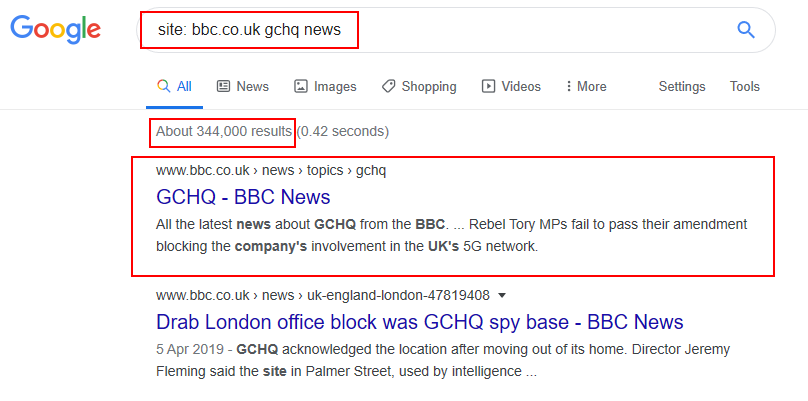Click the News tab newspaper icon
This screenshot has height=401, width=808.
(x=223, y=87)
